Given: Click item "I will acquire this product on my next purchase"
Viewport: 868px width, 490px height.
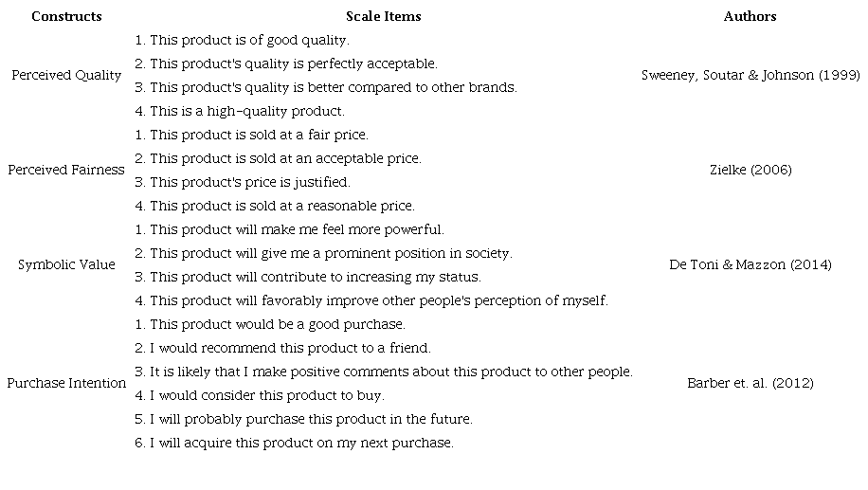Looking at the screenshot, I should pos(294,443).
